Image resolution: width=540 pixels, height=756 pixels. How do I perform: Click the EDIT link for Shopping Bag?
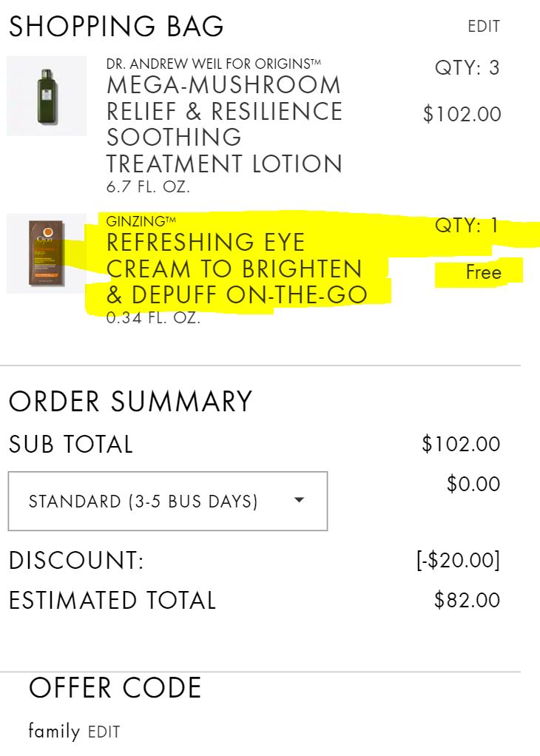(x=484, y=27)
